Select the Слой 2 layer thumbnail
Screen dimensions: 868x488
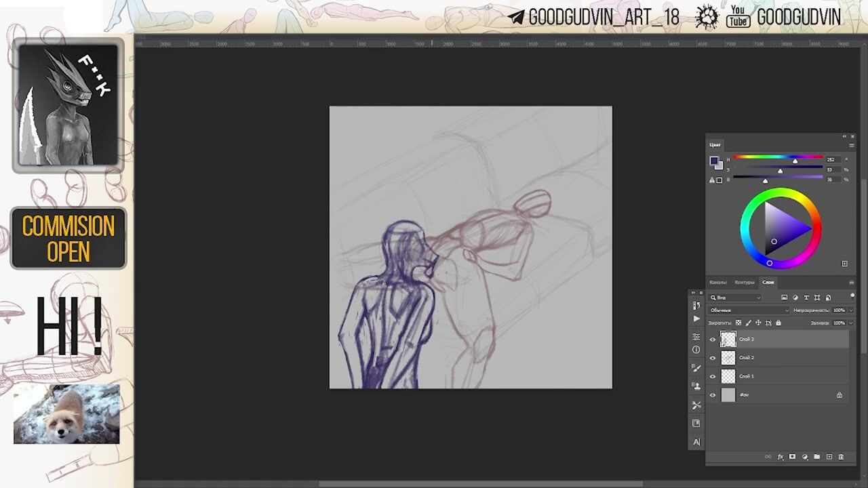click(728, 358)
